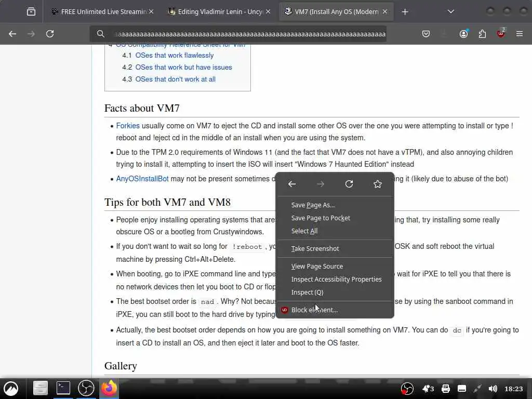Expand the list all tabs chevron
This screenshot has height=399, width=532.
(x=450, y=12)
